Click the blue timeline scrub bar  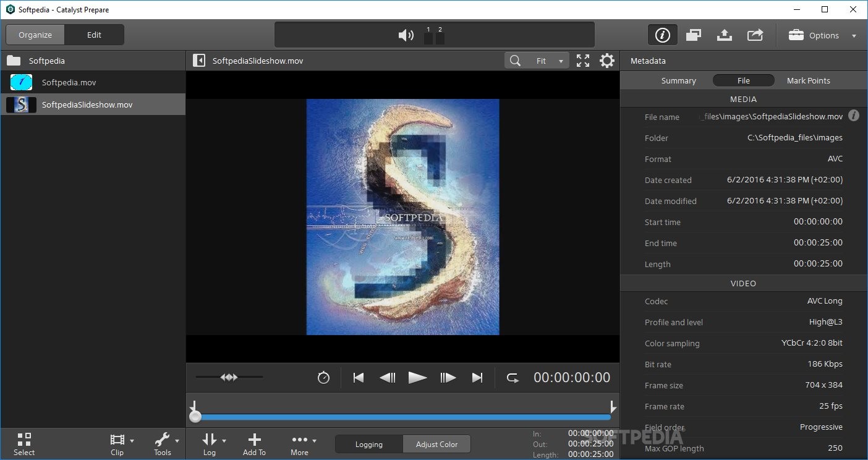click(403, 417)
